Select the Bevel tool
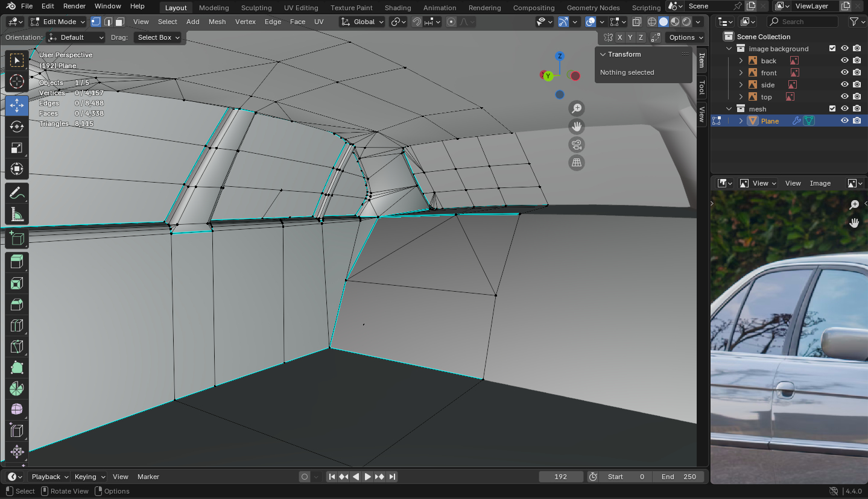The image size is (868, 499). coord(17,304)
